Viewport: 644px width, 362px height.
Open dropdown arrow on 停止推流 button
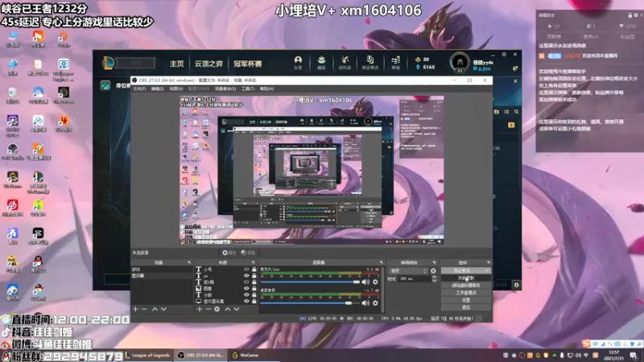pyautogui.click(x=487, y=271)
